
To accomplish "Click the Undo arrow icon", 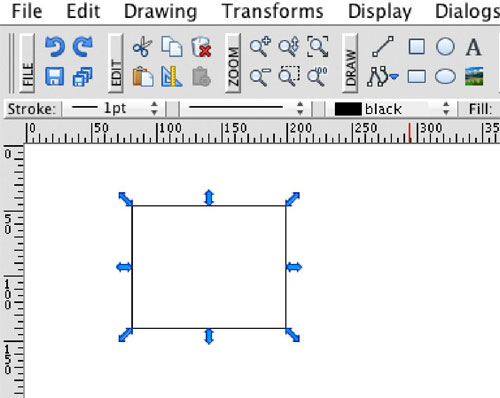I will [55, 47].
